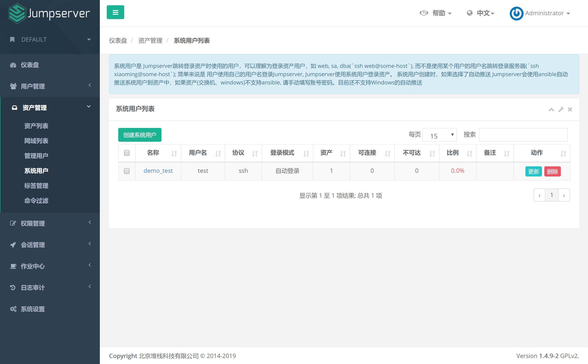Go to the previous page in pagination

pos(540,195)
